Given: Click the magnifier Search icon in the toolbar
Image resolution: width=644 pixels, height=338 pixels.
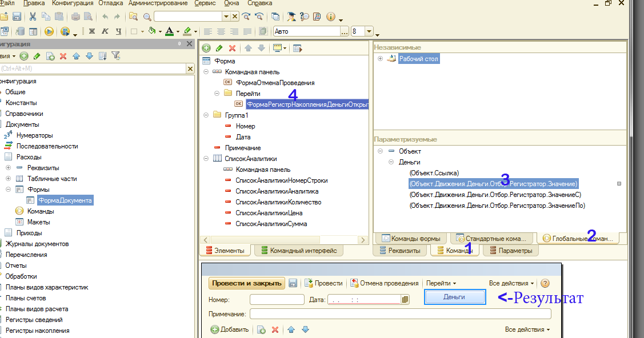Looking at the screenshot, I should point(147,17).
